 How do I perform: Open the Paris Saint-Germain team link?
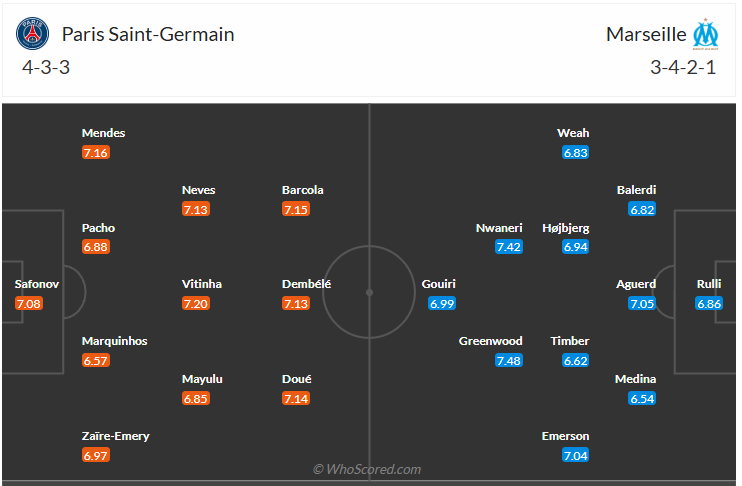(x=148, y=34)
